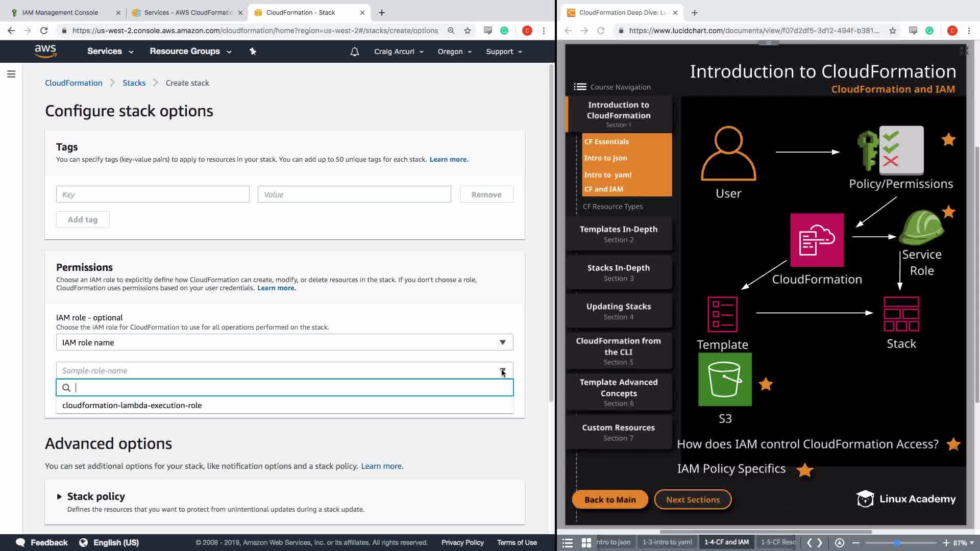The width and height of the screenshot is (980, 551).
Task: Click the grid view icon in Lucidchart footer
Action: coord(586,542)
